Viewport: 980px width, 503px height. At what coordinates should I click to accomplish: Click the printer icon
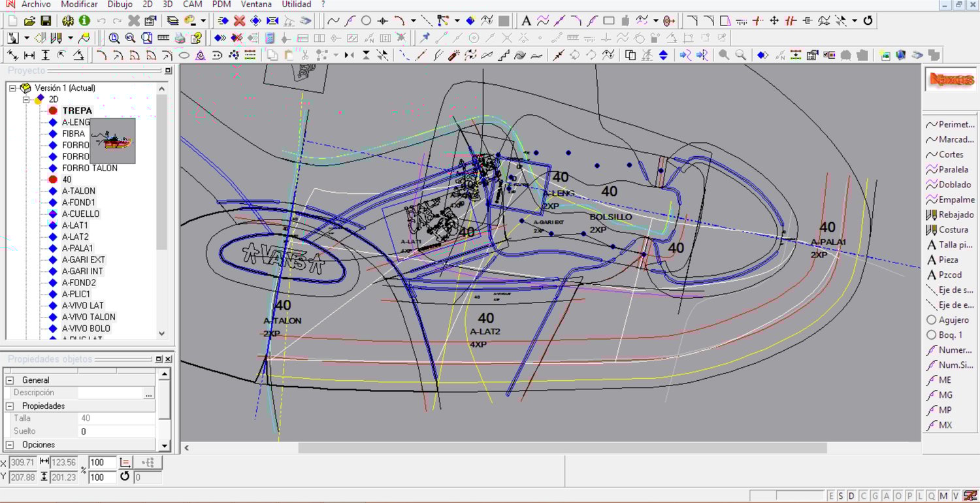tap(180, 38)
